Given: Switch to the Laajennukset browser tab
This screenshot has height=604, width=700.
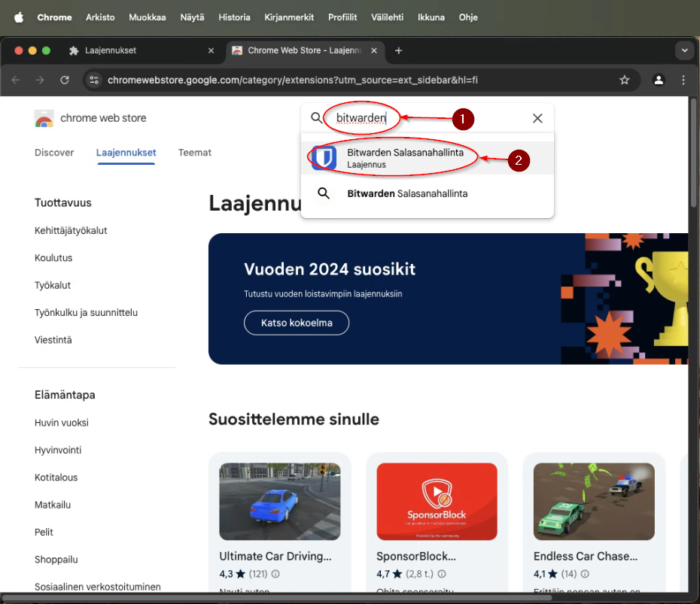Looking at the screenshot, I should tap(141, 50).
